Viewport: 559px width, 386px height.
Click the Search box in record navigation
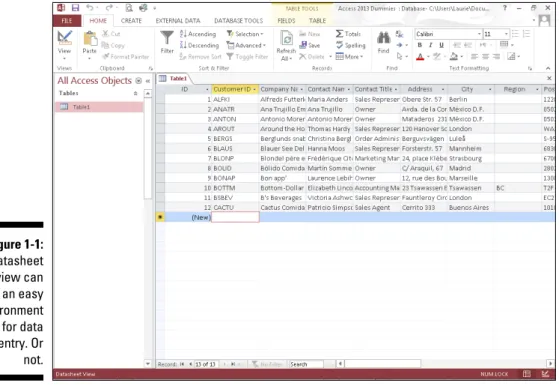click(307, 364)
